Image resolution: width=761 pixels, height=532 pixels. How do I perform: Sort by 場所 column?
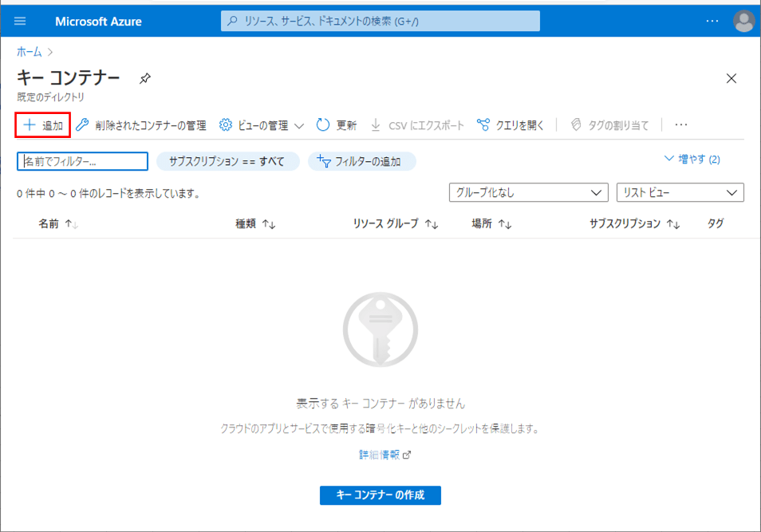tap(491, 224)
